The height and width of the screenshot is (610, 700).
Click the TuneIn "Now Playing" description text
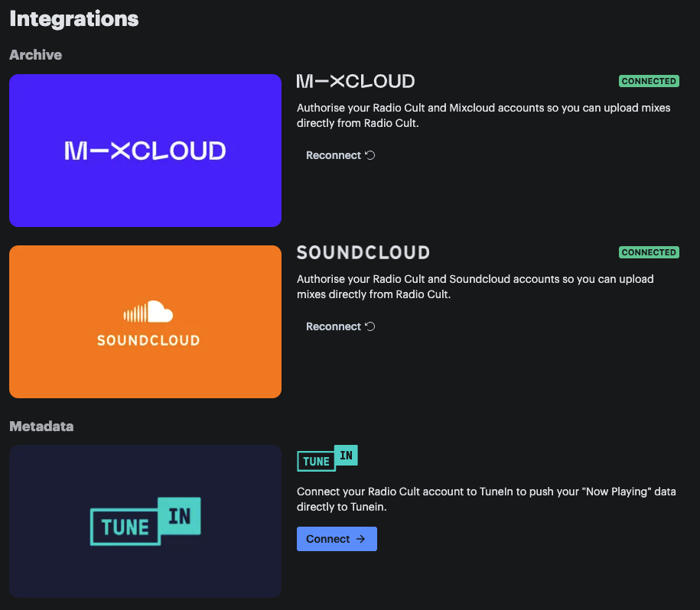[486, 499]
